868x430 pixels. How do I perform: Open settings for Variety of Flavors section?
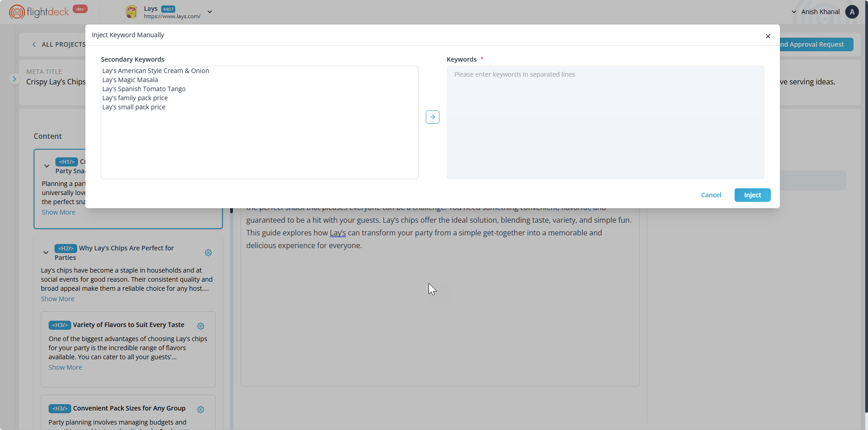pyautogui.click(x=201, y=326)
